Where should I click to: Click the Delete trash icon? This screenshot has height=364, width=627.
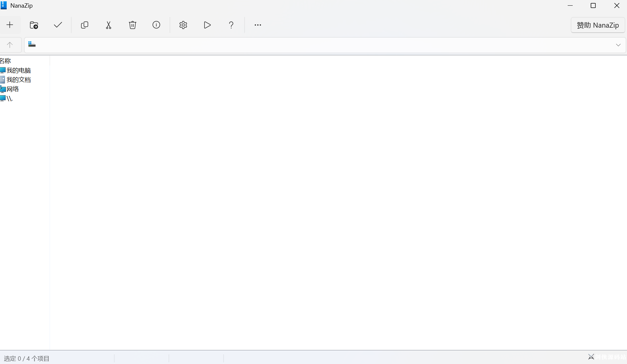point(133,25)
